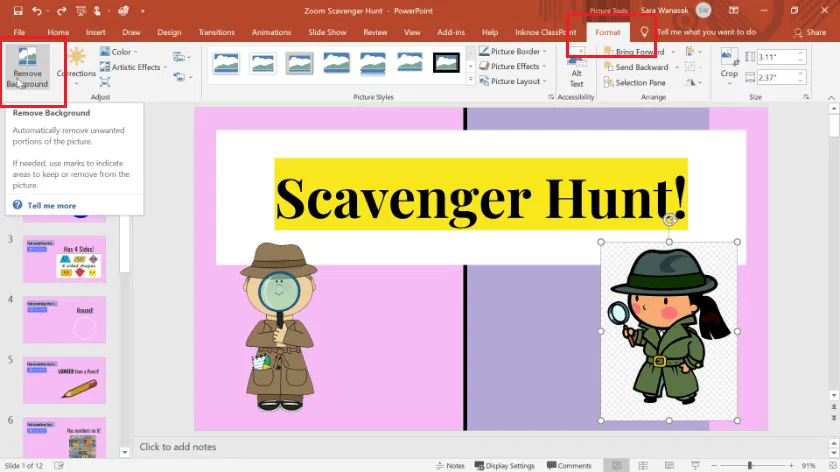Switch to the Draw tab

131,32
